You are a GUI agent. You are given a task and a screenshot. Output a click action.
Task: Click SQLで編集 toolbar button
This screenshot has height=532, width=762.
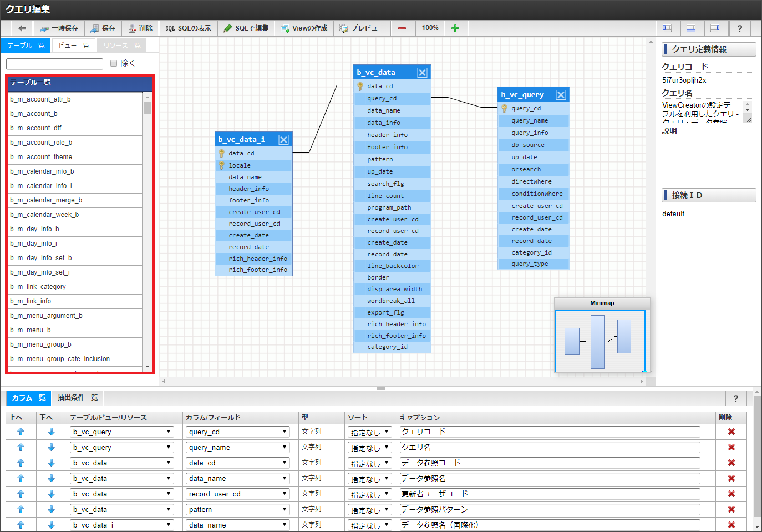246,28
